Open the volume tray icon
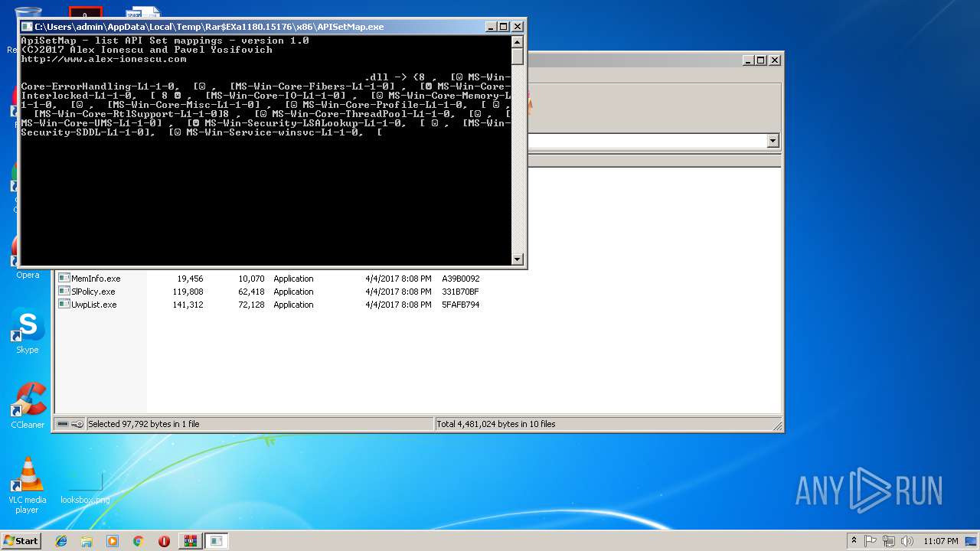Viewport: 980px width, 551px height. point(907,541)
